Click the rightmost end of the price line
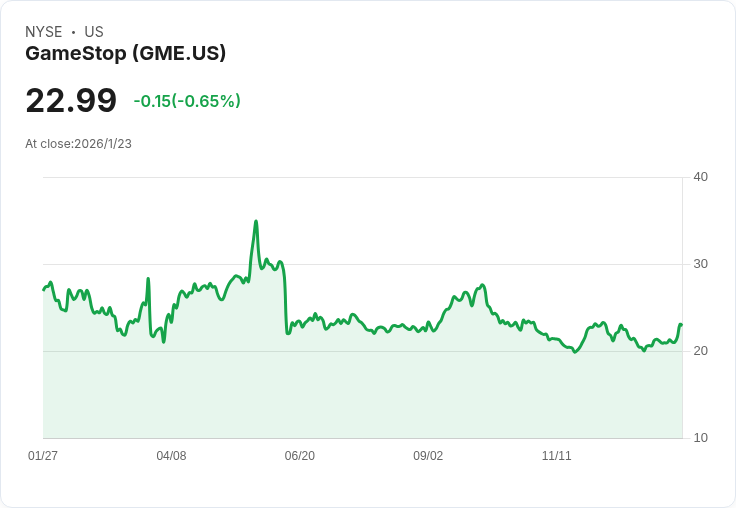736x508 pixels. click(x=680, y=324)
